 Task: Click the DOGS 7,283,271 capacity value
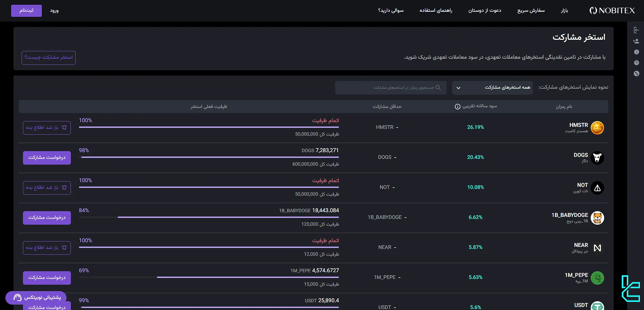320,150
